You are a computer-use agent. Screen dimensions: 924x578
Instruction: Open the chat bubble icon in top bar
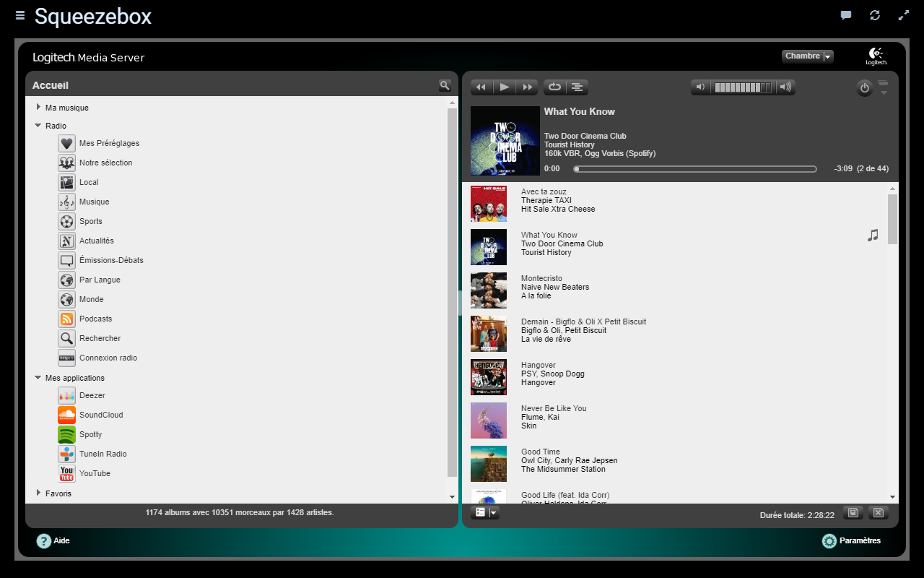coord(846,15)
